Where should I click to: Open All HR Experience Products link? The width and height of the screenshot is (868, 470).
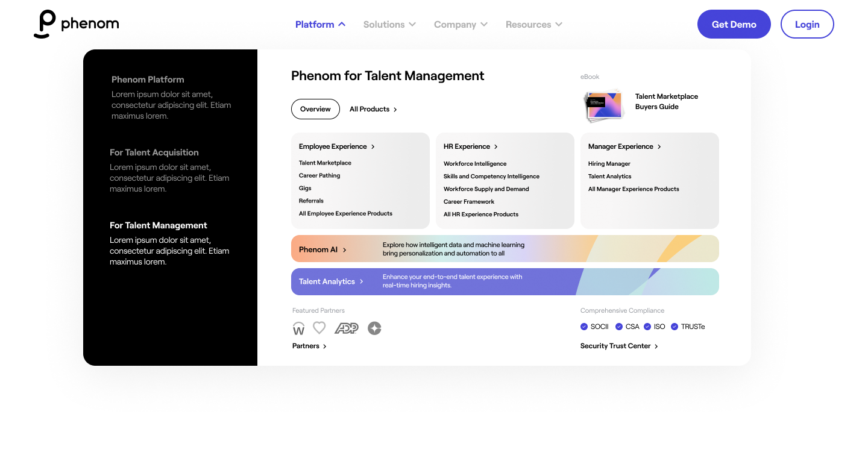[481, 214]
